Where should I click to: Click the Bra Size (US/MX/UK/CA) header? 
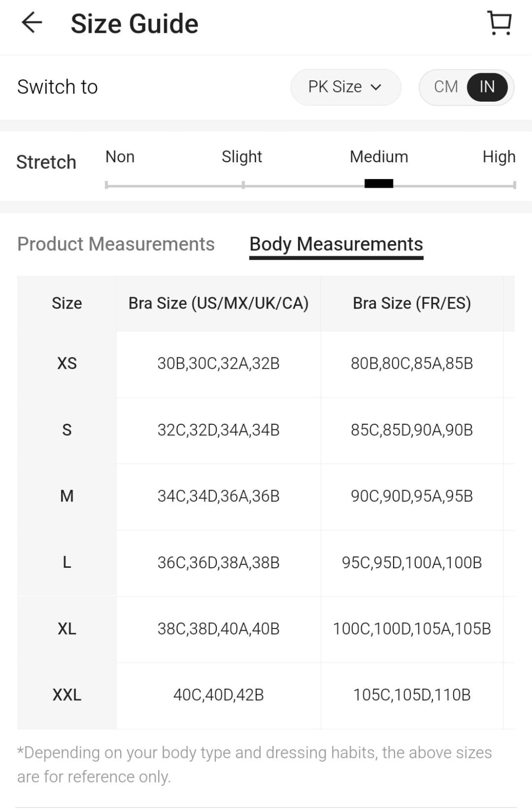click(x=218, y=303)
